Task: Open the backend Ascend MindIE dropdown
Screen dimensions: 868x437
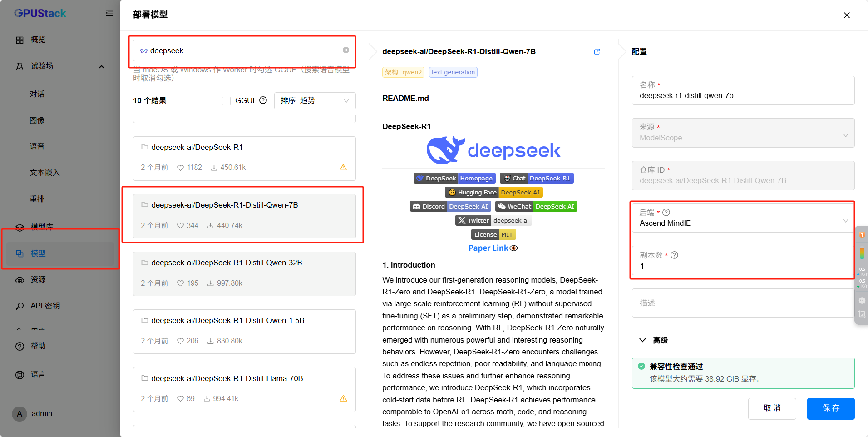Action: pyautogui.click(x=743, y=218)
